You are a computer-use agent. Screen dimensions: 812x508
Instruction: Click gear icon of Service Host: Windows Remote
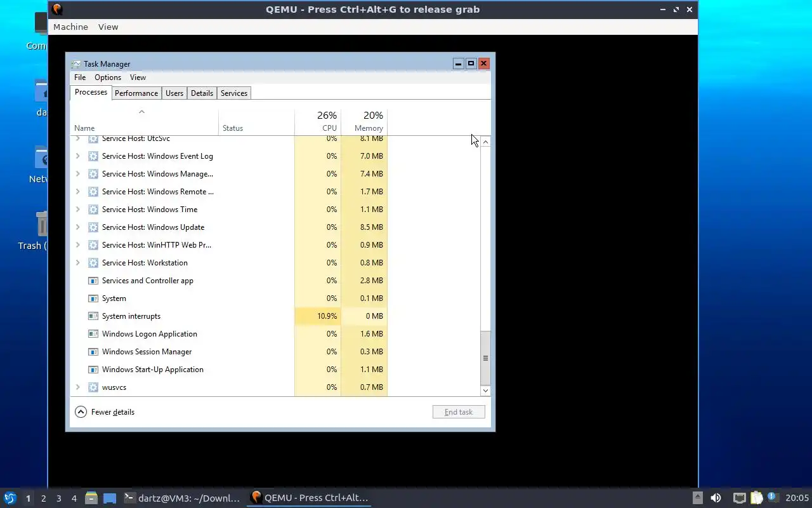(93, 192)
